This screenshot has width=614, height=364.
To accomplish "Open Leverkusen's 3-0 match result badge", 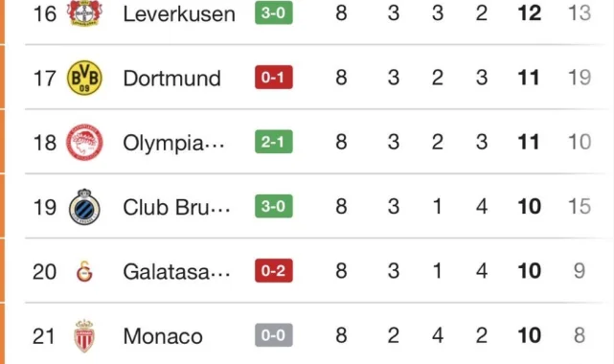I will point(274,12).
